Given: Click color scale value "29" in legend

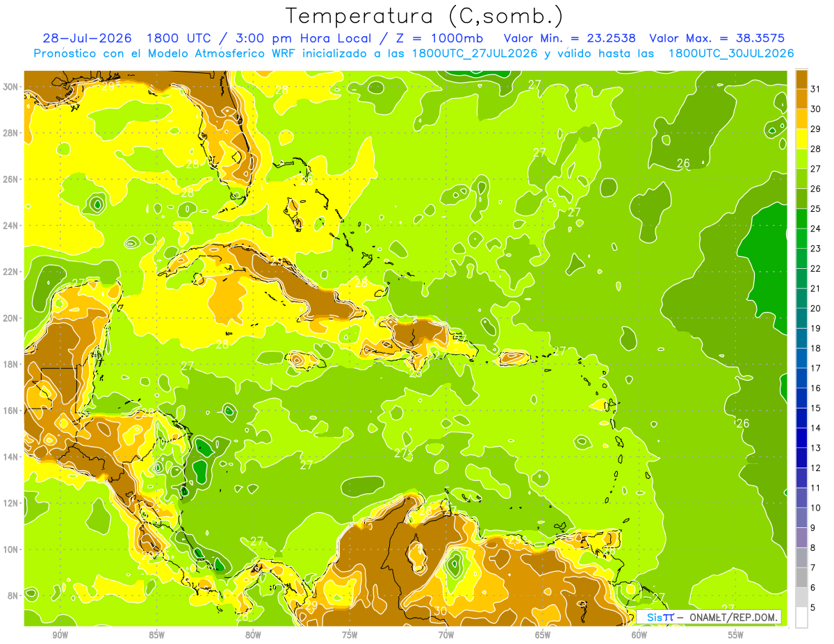Looking at the screenshot, I should (816, 129).
